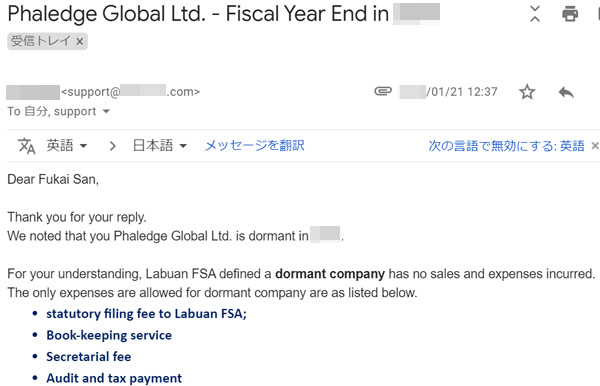Click 次の言語で無効にする: 英語 link

click(x=506, y=146)
